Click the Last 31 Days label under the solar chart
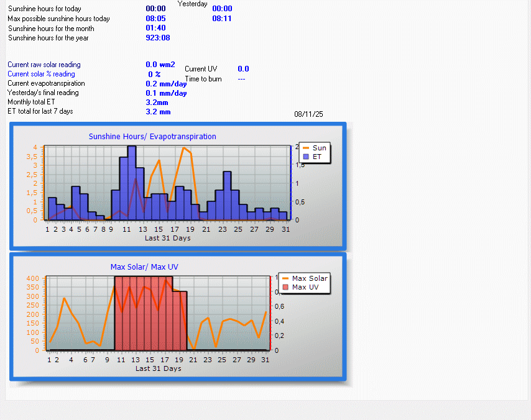 (158, 368)
